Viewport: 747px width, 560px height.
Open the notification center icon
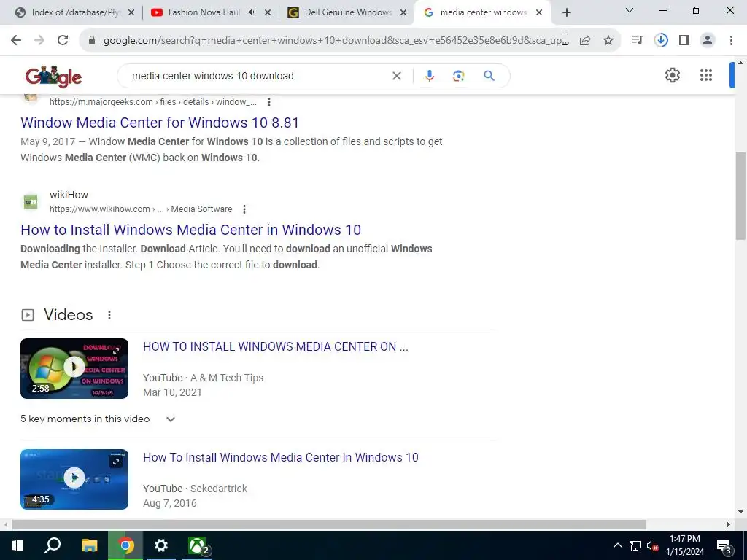(x=724, y=545)
